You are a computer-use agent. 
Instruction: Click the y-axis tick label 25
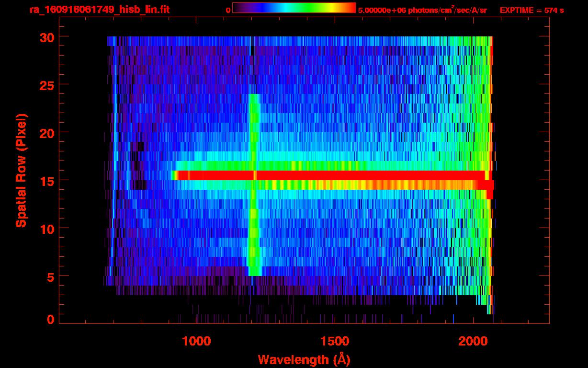[46, 85]
